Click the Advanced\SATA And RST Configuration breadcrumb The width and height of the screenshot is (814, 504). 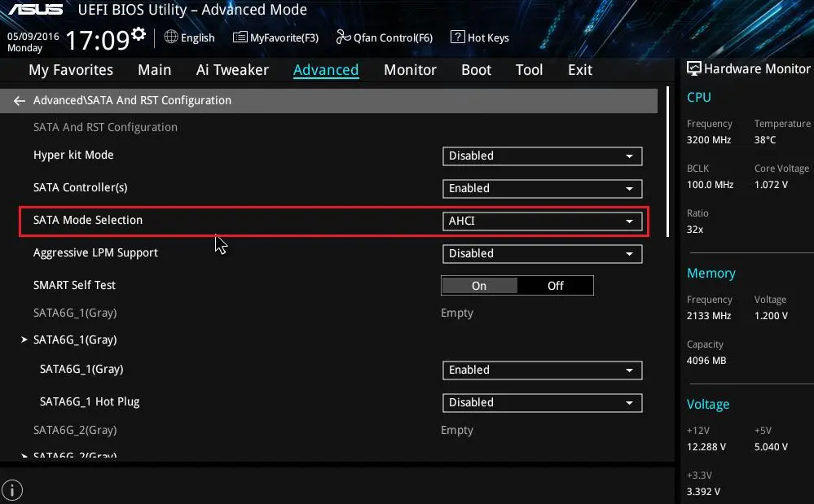click(132, 101)
